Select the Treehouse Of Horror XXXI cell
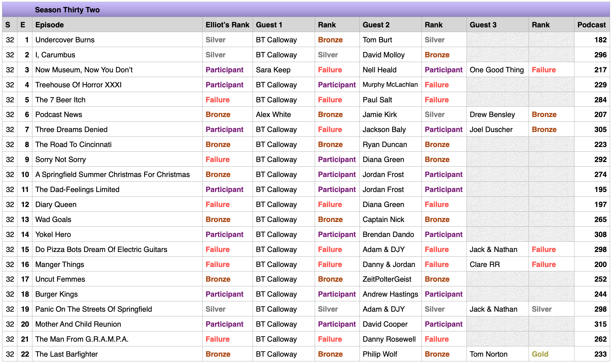The width and height of the screenshot is (613, 364). (117, 85)
